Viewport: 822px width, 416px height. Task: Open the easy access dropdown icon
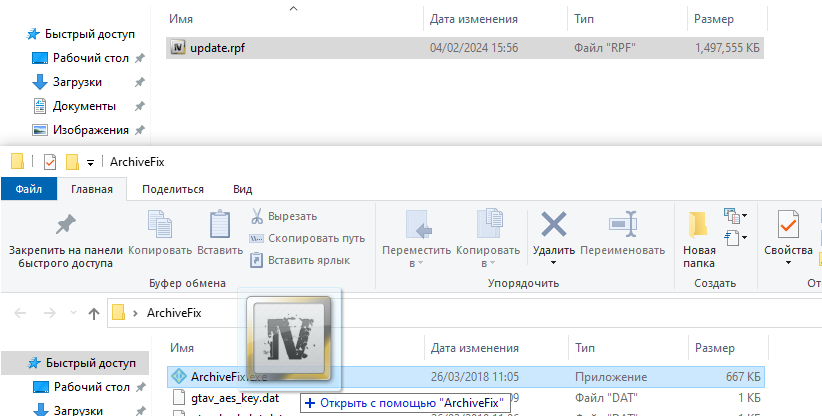[x=735, y=238]
